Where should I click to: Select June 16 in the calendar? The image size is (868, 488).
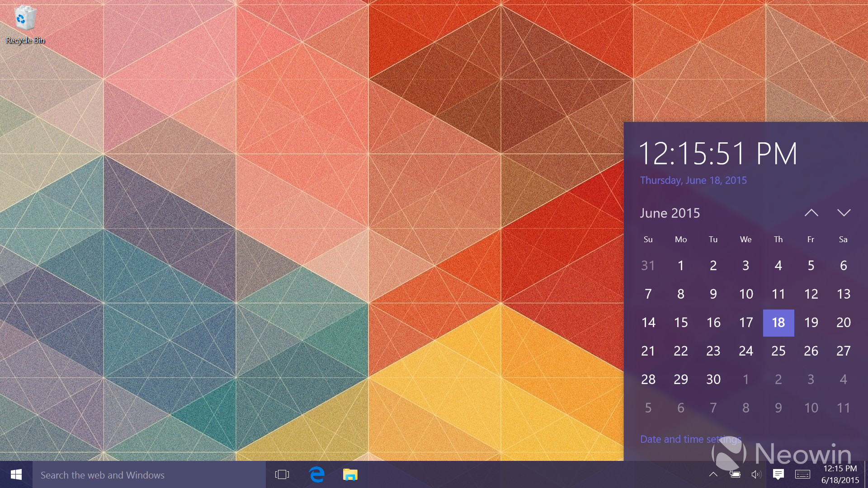point(713,323)
